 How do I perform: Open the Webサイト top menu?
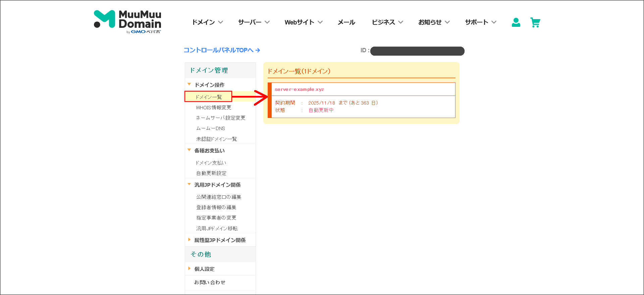[304, 22]
